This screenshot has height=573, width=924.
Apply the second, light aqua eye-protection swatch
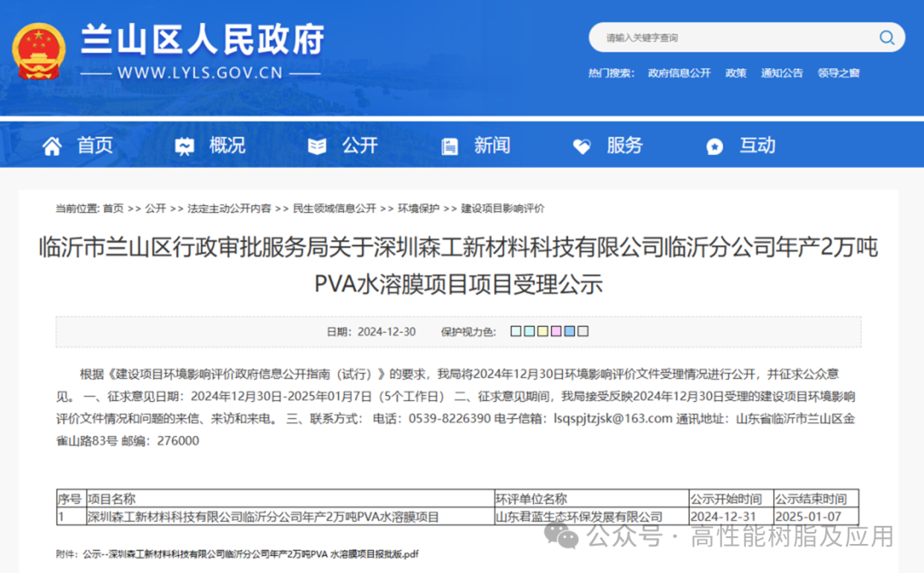[530, 331]
